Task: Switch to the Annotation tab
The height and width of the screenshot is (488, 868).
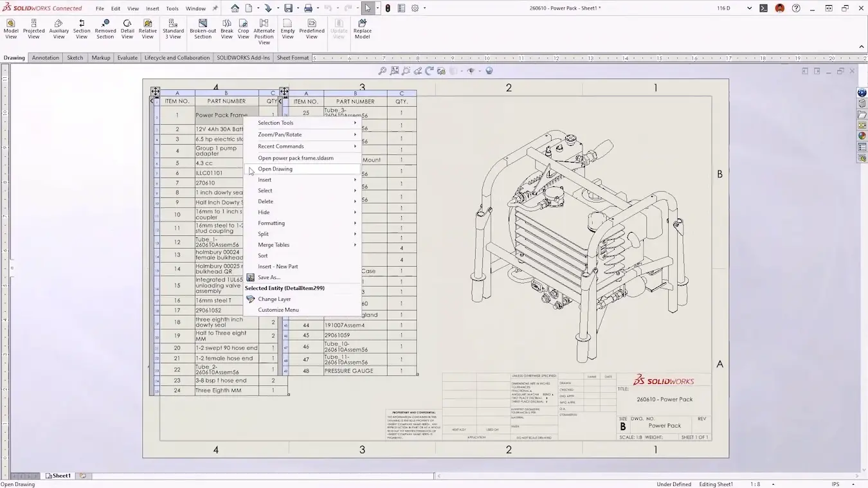Action: tap(46, 58)
